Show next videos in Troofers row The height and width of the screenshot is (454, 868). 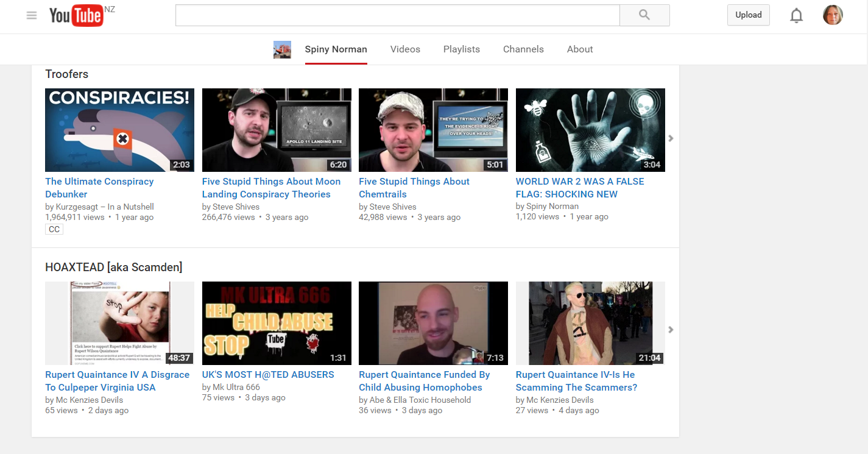click(x=671, y=138)
